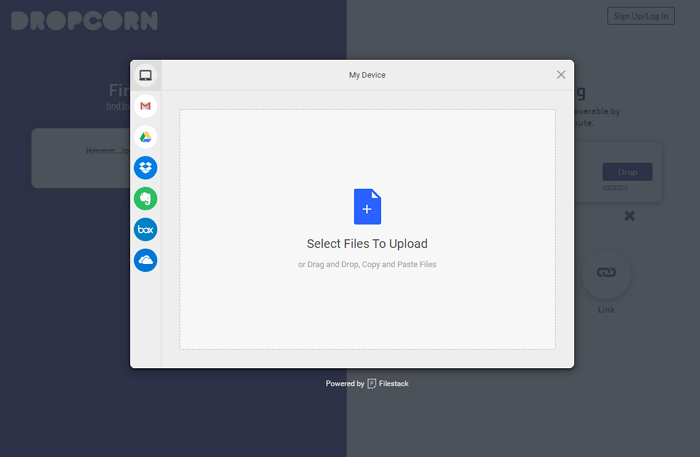Open the Box cloud source
The width and height of the screenshot is (700, 457).
click(x=146, y=230)
